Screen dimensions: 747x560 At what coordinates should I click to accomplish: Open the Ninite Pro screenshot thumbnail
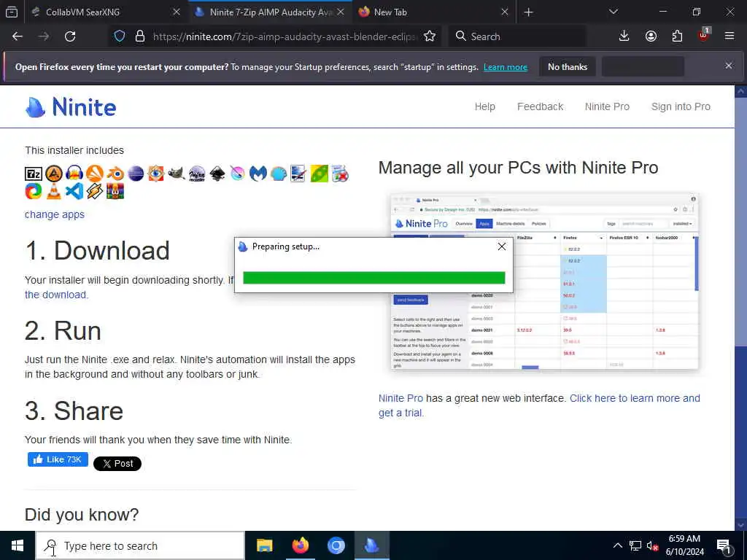(544, 281)
